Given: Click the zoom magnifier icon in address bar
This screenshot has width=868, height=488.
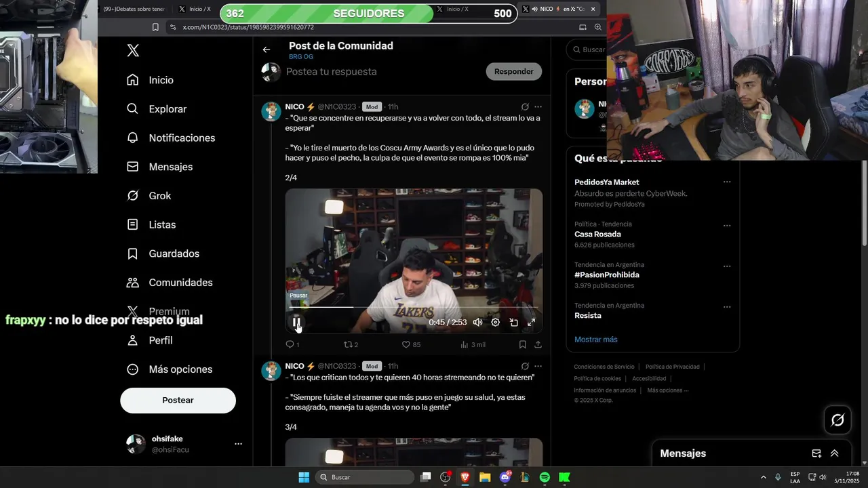Looking at the screenshot, I should pos(597,27).
